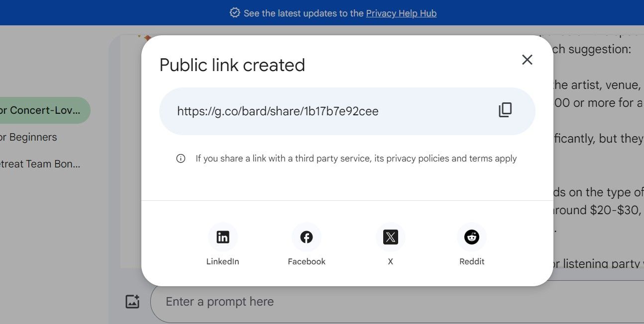Copy the public share link
644x324 pixels.
click(x=505, y=110)
